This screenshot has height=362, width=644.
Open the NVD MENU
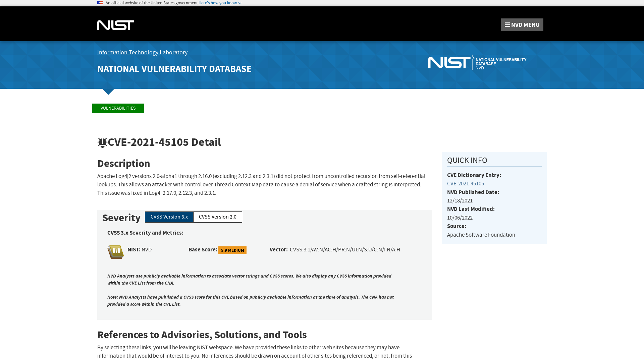pos(522,25)
